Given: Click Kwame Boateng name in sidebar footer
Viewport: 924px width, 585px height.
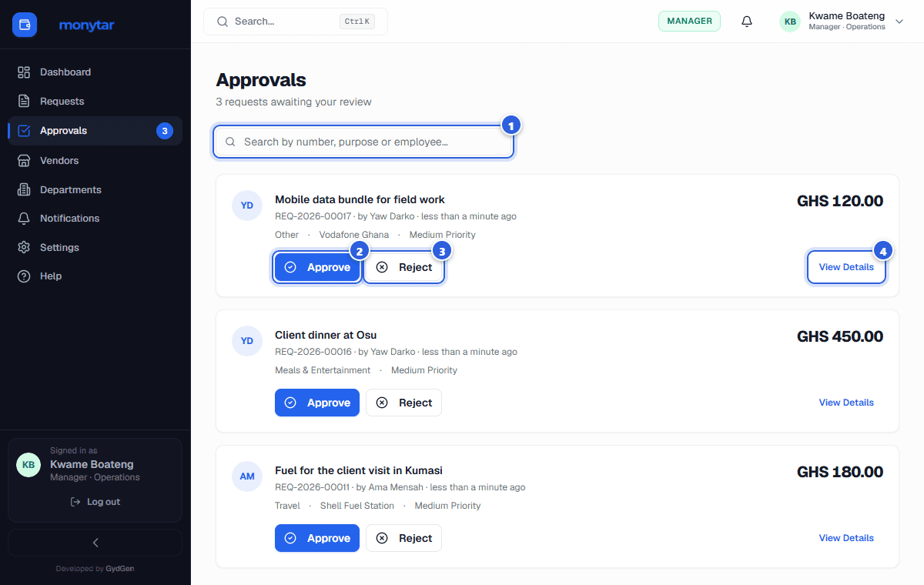Looking at the screenshot, I should tap(92, 464).
